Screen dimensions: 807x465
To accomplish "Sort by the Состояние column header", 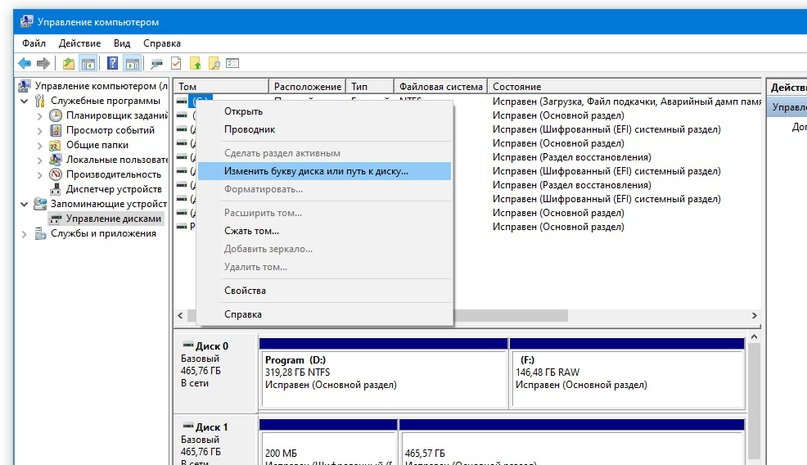I will pyautogui.click(x=624, y=87).
